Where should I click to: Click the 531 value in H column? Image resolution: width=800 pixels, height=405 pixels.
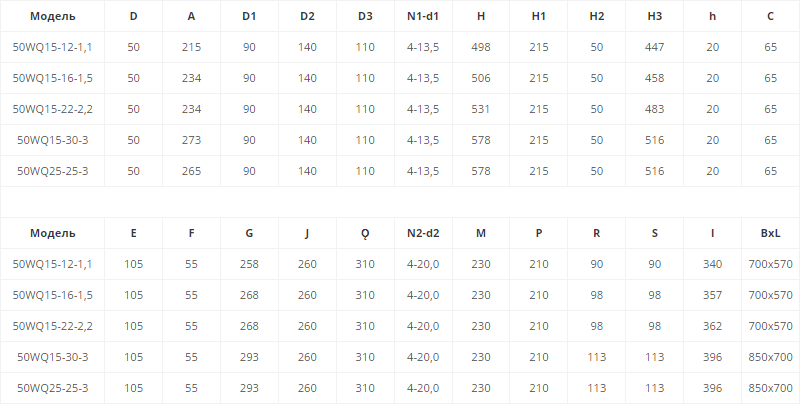481,109
